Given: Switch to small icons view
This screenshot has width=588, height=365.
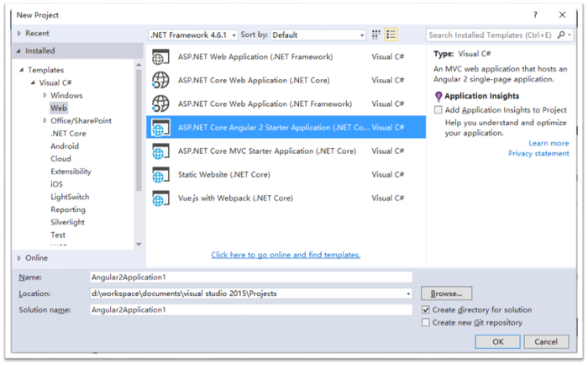Looking at the screenshot, I should 375,35.
